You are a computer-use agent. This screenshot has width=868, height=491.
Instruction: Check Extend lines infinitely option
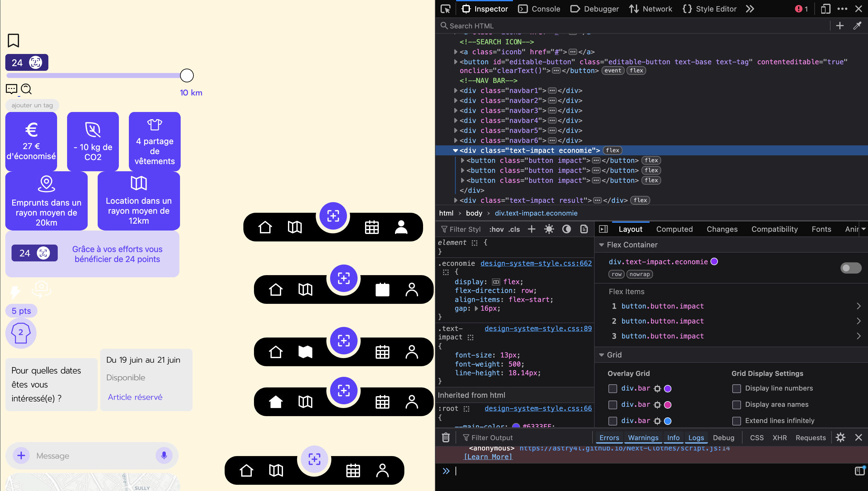pos(736,421)
